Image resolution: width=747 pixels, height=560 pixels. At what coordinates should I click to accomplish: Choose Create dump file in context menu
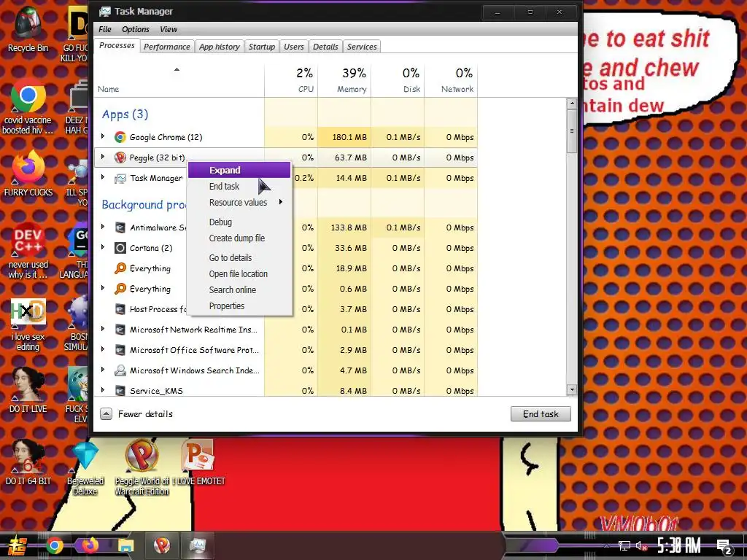click(239, 238)
